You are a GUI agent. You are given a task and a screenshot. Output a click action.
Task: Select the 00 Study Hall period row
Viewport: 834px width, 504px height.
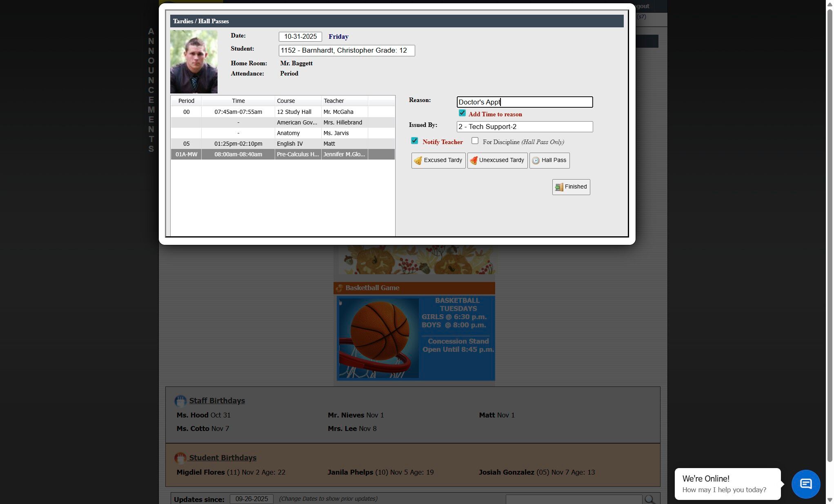(x=282, y=112)
